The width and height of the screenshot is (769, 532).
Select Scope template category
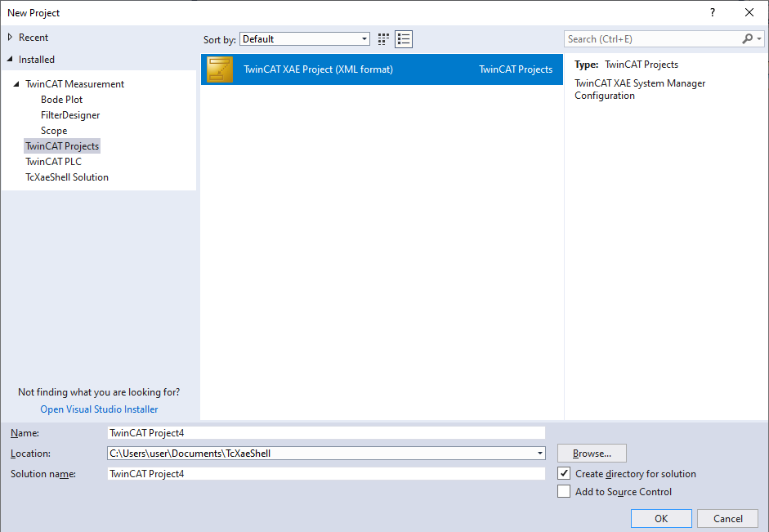[x=54, y=131]
